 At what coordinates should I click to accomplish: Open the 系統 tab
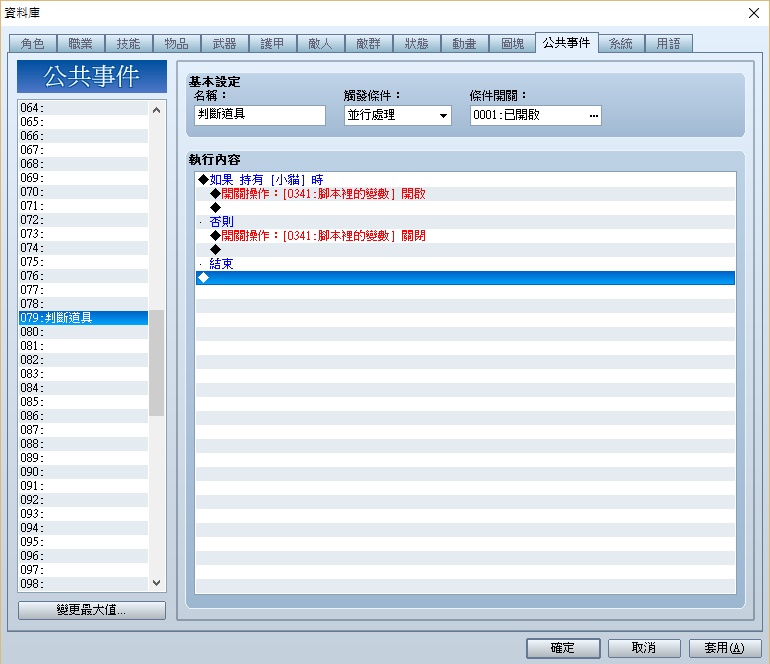[621, 43]
